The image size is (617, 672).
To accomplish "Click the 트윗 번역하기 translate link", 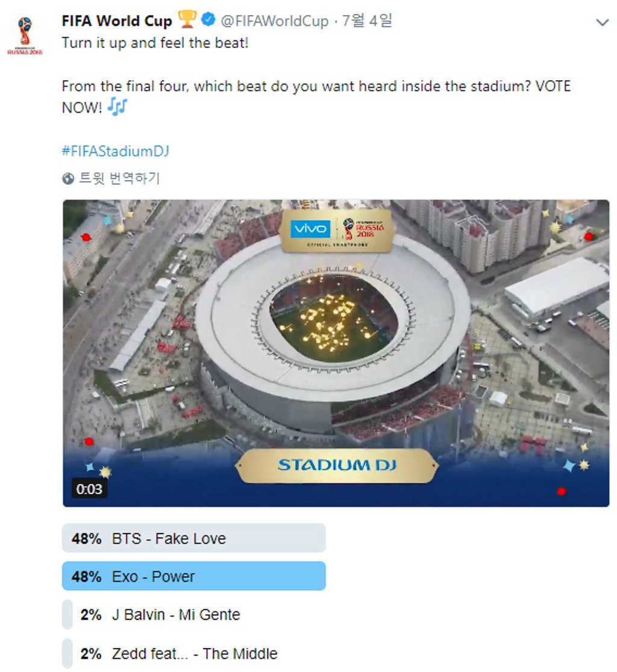I will click(119, 179).
